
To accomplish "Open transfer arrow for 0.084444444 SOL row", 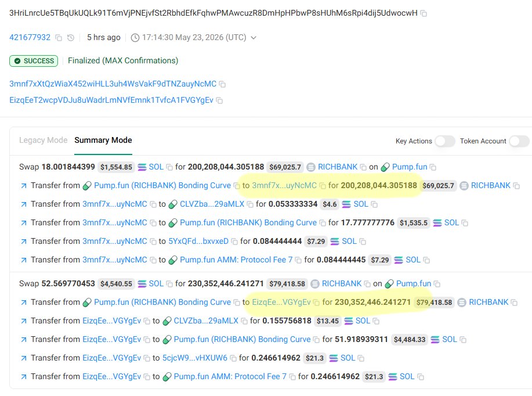I will (23, 242).
